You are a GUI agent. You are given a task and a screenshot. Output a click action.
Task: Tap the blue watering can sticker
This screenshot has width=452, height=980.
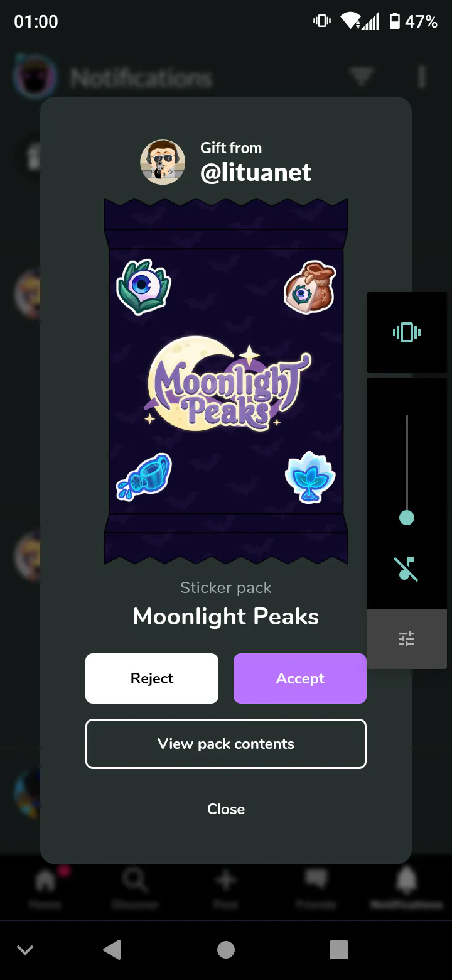point(144,477)
